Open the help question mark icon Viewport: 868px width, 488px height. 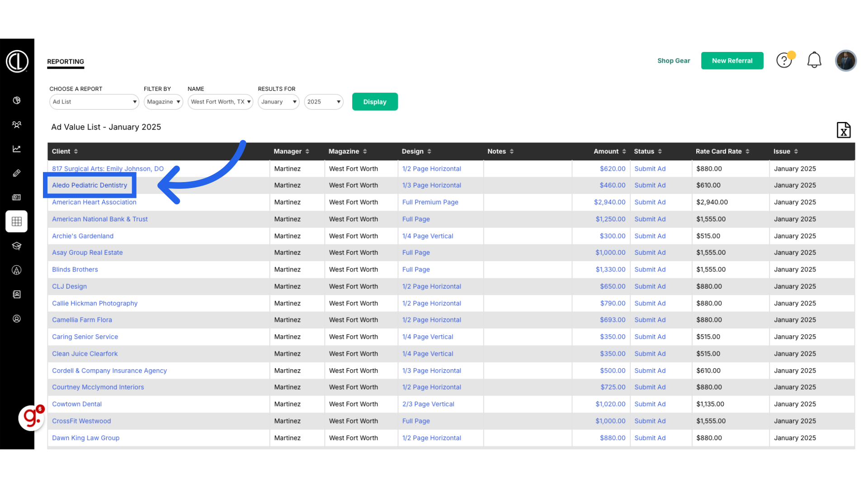pos(784,60)
